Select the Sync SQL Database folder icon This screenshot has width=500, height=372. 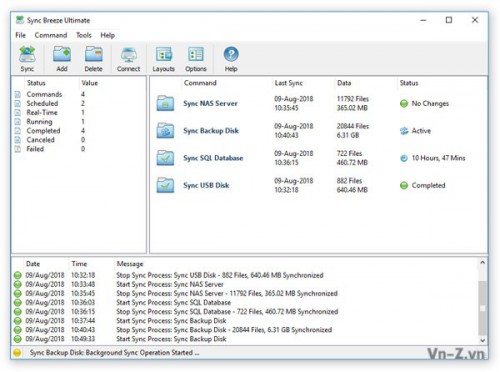165,158
